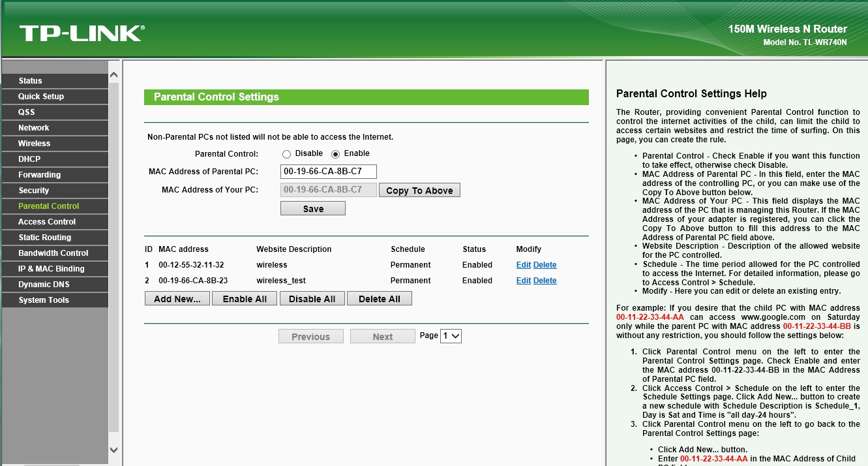Open the Status menu item
The height and width of the screenshot is (466, 868).
click(x=55, y=81)
